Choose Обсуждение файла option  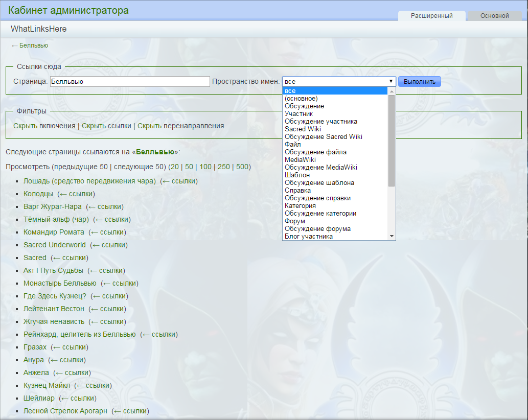click(x=335, y=152)
